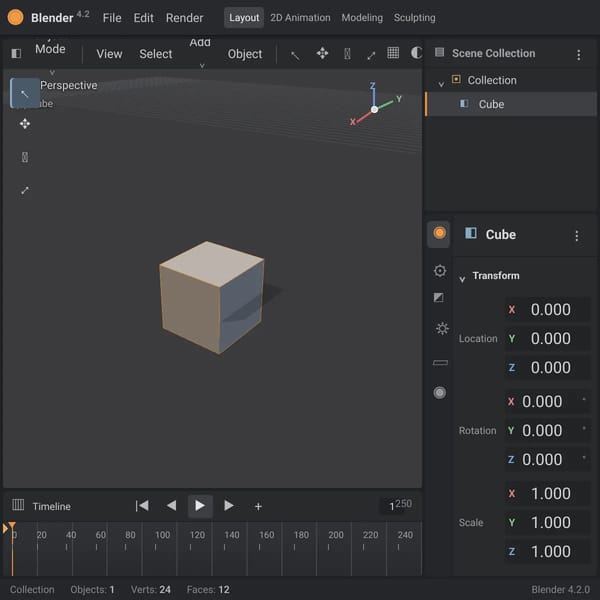Switch to the Layout workspace tab

[x=244, y=18]
